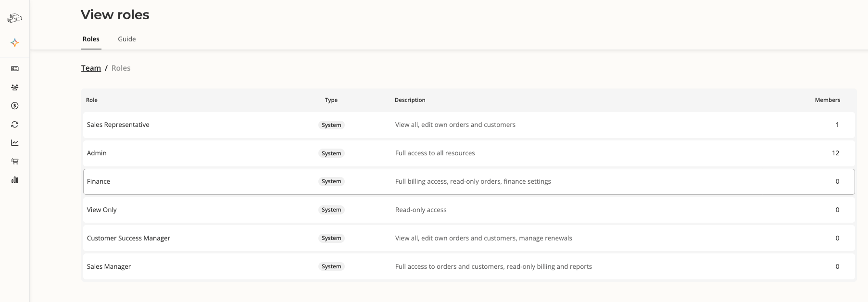868x302 pixels.
Task: Click the System badge on Admin row
Action: click(x=331, y=153)
